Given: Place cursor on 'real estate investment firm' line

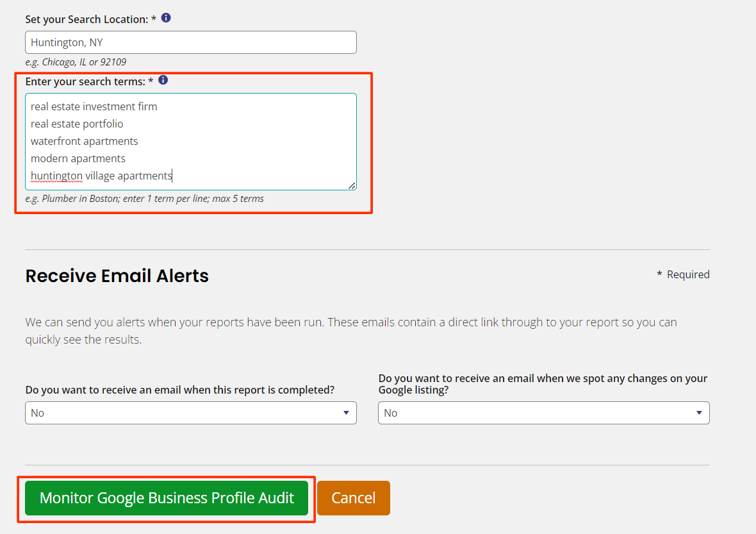Looking at the screenshot, I should pos(94,106).
